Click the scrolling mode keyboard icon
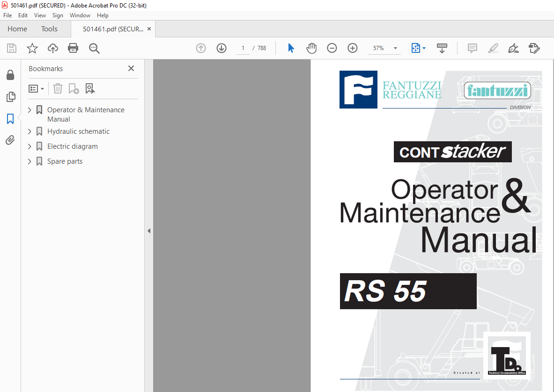Screen dimensions: 554x392 click(x=442, y=48)
